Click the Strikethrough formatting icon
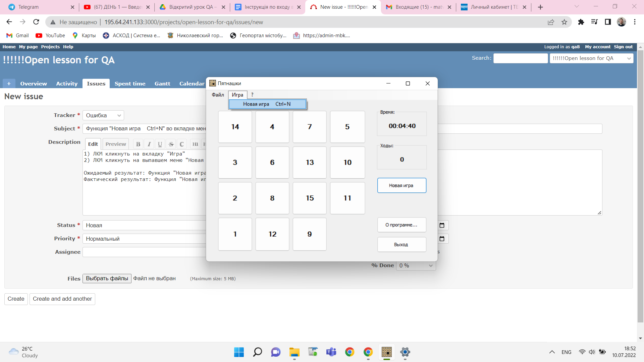Image resolution: width=644 pixels, height=362 pixels. pos(171,144)
